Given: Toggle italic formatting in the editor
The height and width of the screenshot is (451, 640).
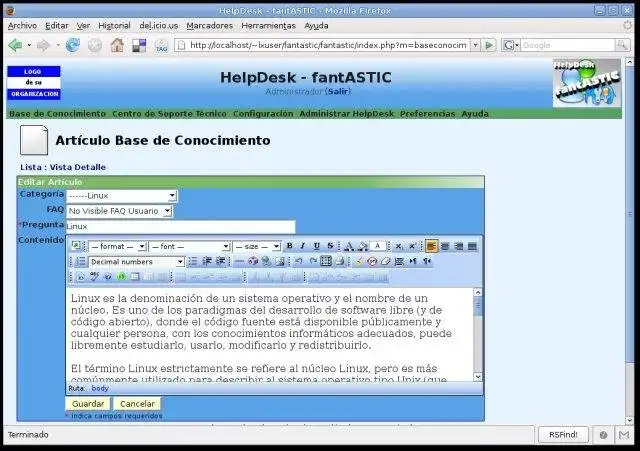Looking at the screenshot, I should (x=303, y=246).
